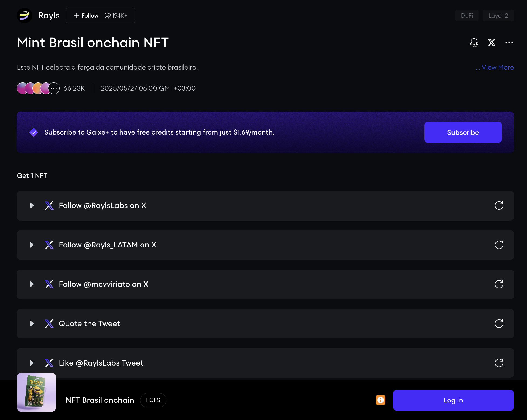Refresh the Like @RaylsLabs Tweet task
This screenshot has height=420, width=527.
(x=499, y=363)
